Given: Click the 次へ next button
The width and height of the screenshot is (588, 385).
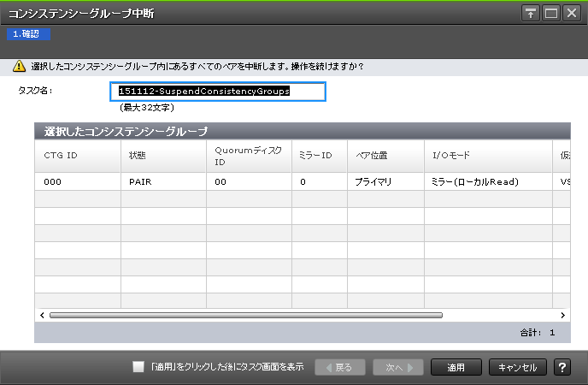Looking at the screenshot, I should tap(398, 367).
